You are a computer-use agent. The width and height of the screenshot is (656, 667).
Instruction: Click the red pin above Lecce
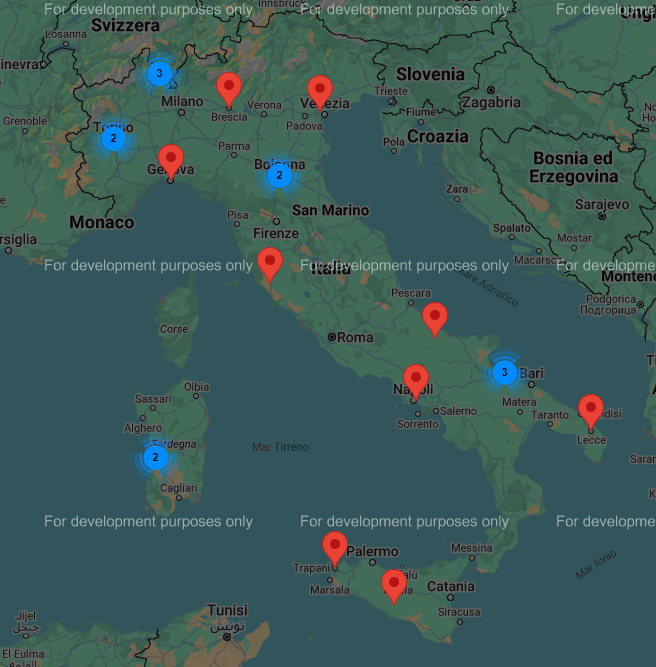(591, 412)
